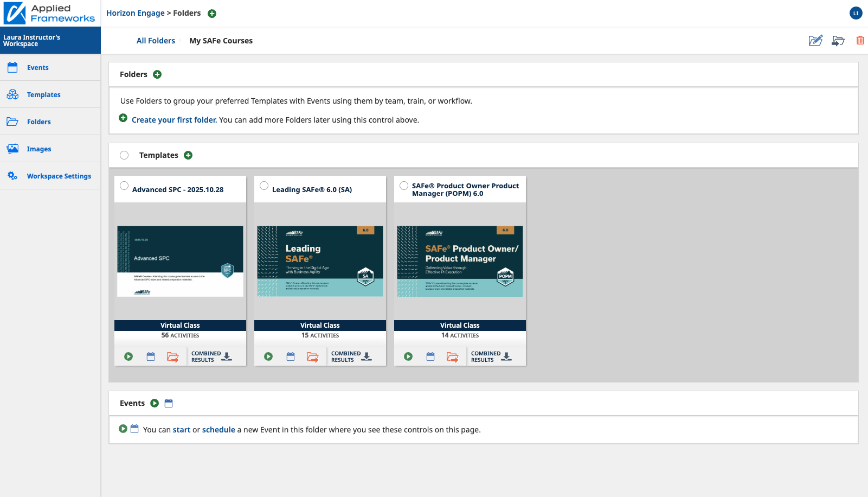Download Combined Results for POPM template

point(492,356)
